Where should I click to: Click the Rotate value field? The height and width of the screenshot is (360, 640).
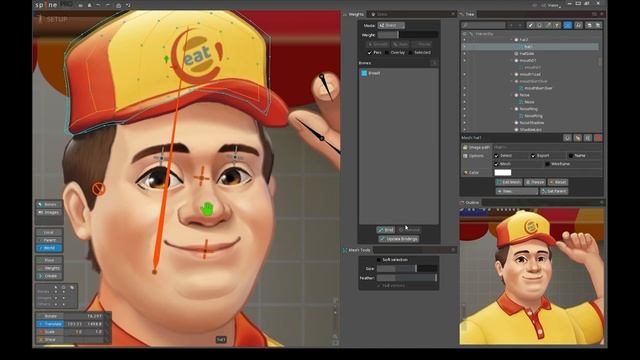coord(85,316)
